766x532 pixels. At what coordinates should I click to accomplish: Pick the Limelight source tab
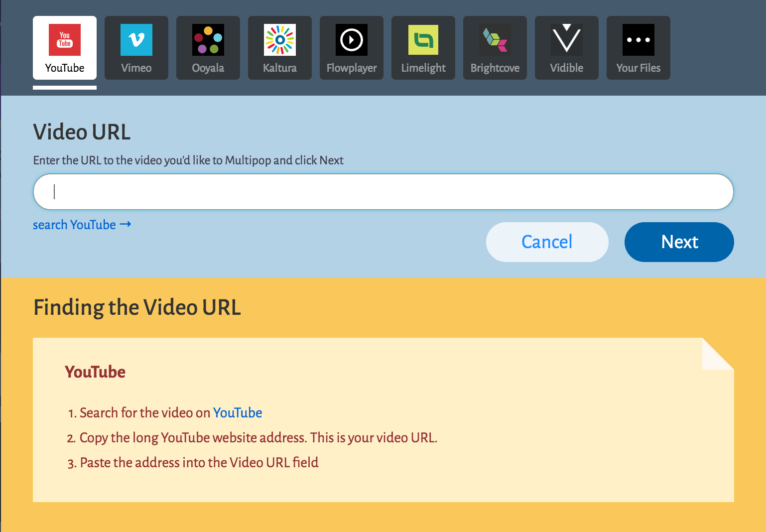423,48
